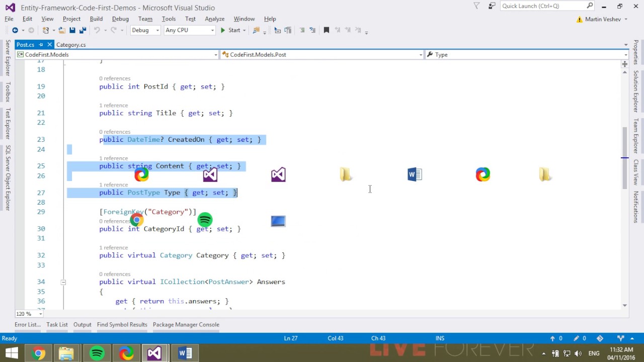Open the File menu
The image size is (644, 362).
click(9, 19)
